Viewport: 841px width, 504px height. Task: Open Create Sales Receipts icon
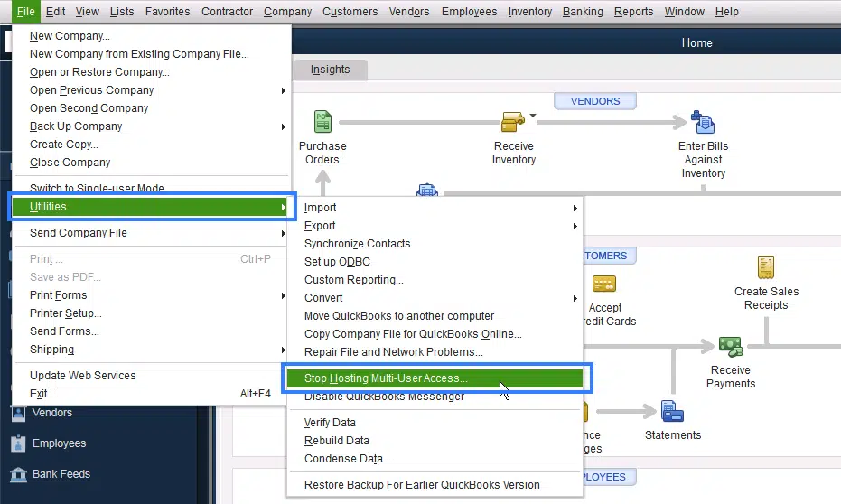click(766, 267)
